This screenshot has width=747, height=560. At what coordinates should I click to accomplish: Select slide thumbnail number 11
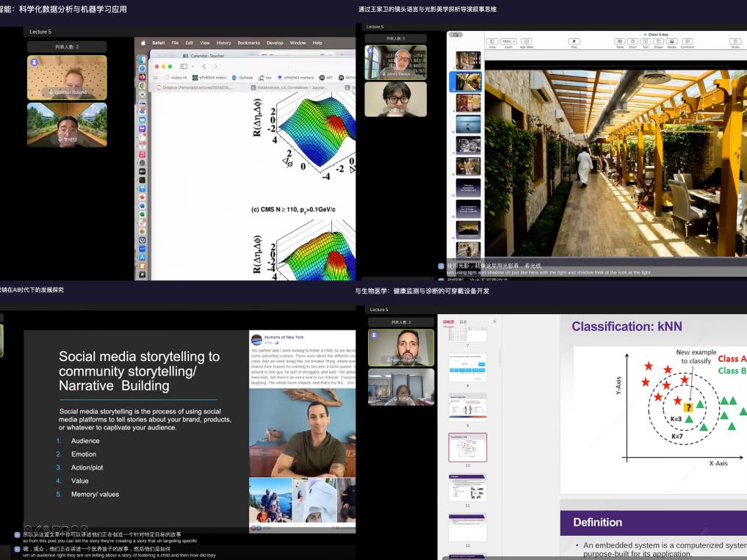tap(468, 487)
